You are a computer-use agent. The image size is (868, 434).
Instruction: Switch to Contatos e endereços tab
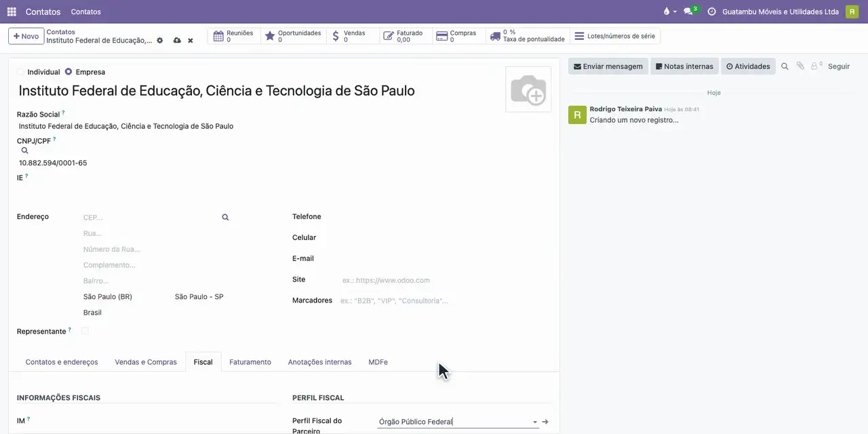click(x=62, y=362)
